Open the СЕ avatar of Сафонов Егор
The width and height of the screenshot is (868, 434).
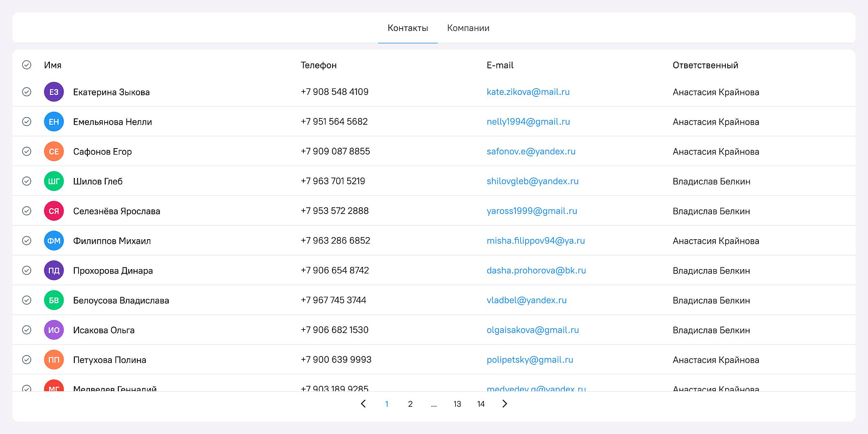click(54, 151)
